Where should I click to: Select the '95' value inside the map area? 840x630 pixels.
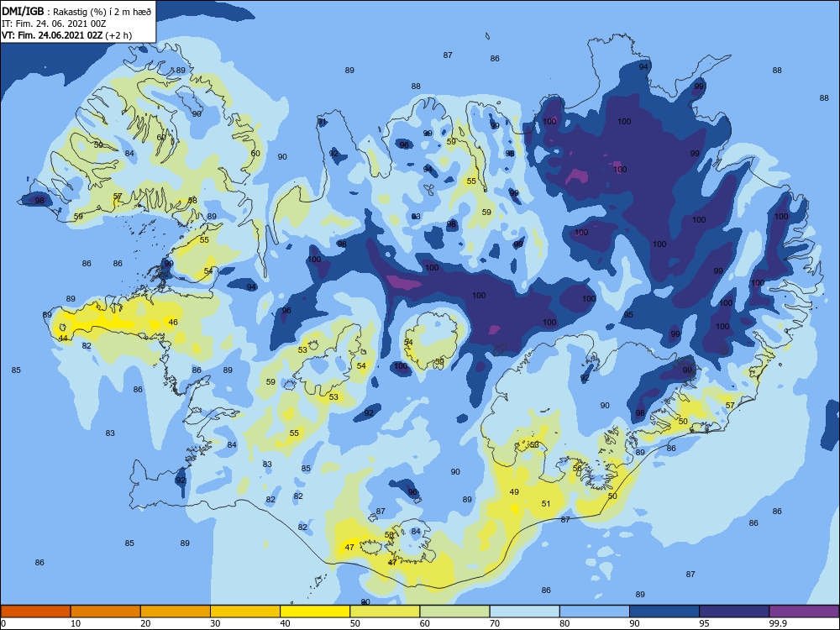point(628,314)
